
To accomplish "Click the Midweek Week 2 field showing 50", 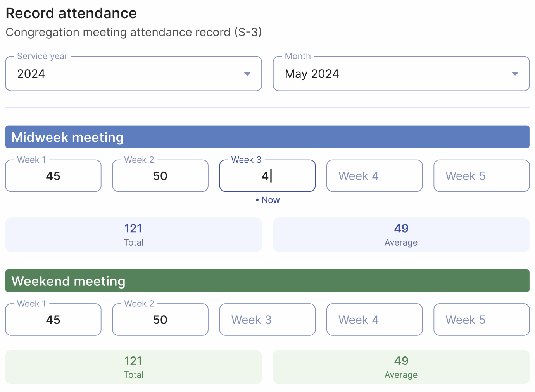I will 160,176.
